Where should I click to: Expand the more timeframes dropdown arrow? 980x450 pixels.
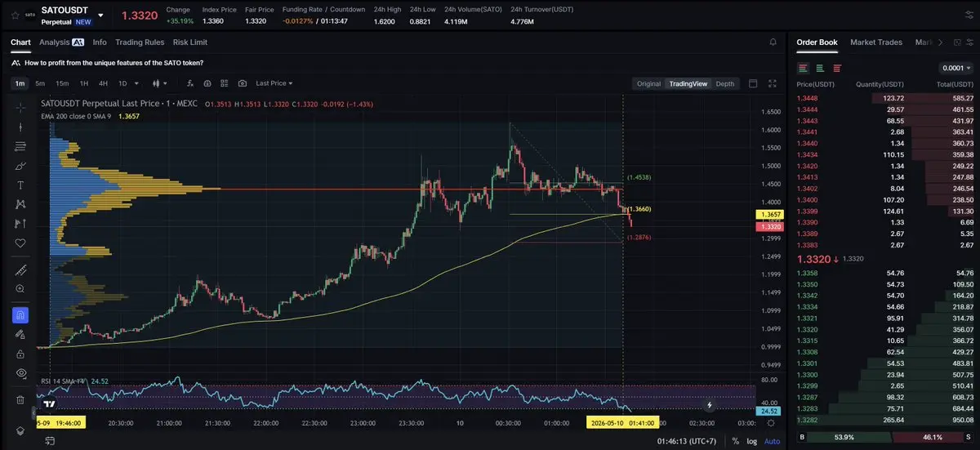(x=136, y=83)
